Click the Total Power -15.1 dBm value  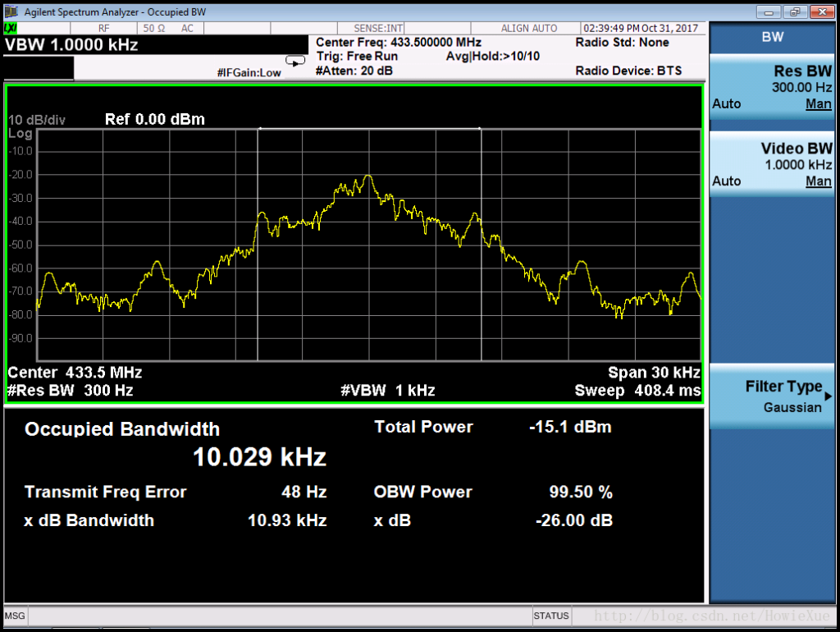[x=570, y=427]
